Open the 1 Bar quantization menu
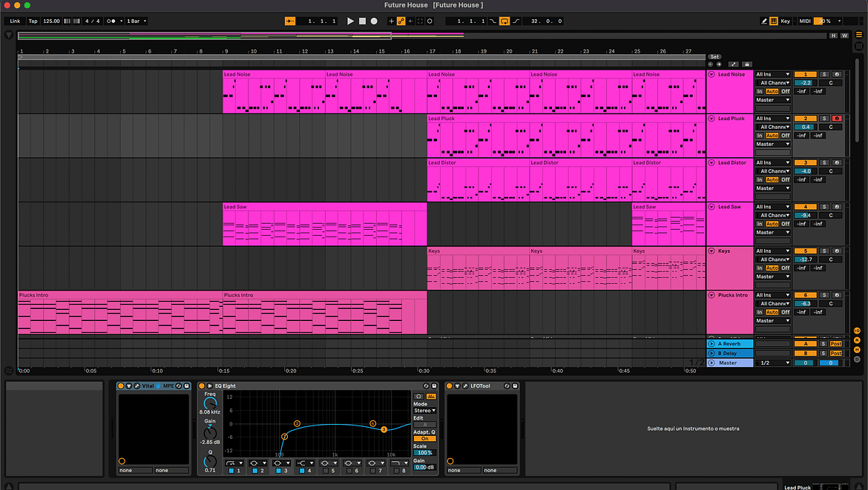 (137, 21)
